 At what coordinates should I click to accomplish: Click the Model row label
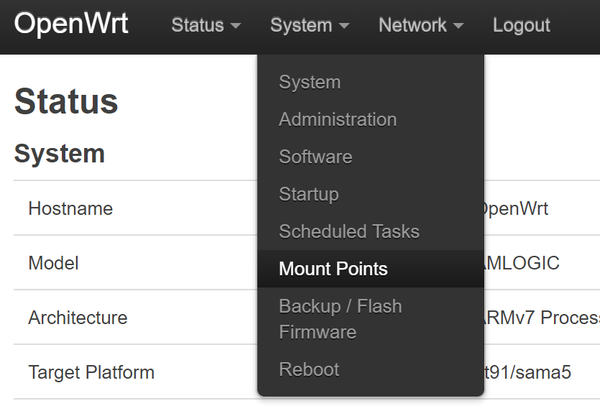click(54, 263)
